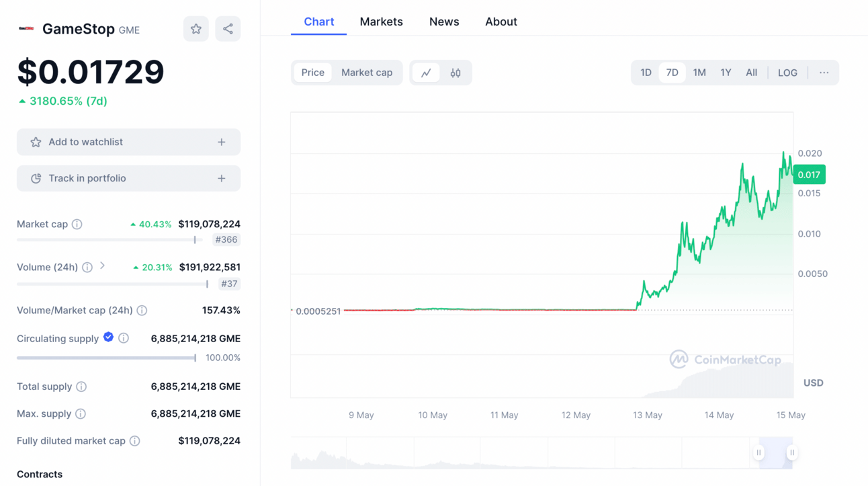Viewport: 868px width, 486px height.
Task: Click the left range slider handle
Action: [758, 453]
